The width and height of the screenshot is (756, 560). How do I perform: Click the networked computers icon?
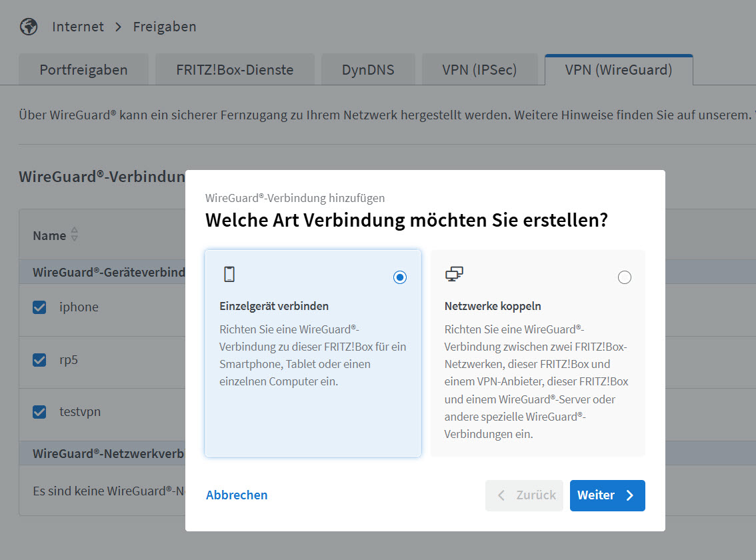coord(454,274)
